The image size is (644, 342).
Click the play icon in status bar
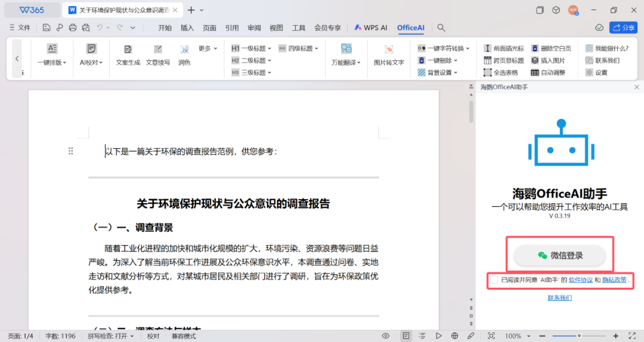pos(439,336)
